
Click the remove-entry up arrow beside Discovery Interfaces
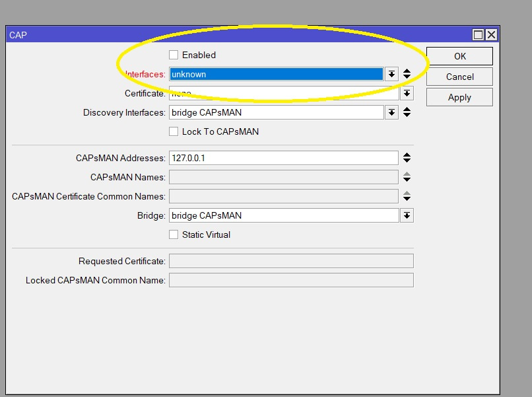pos(407,110)
